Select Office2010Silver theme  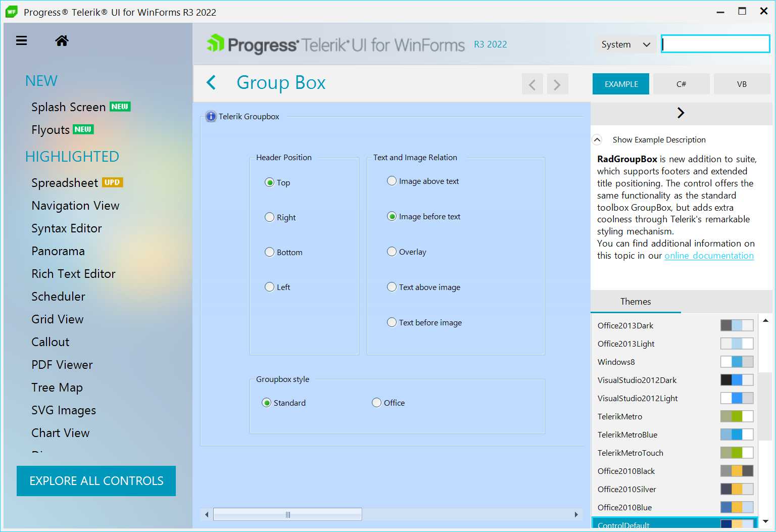pyautogui.click(x=675, y=489)
